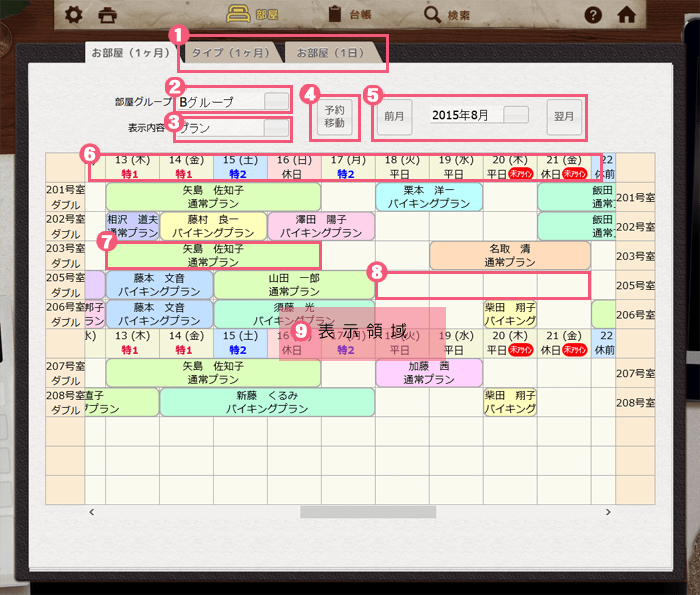Switch to お部屋(1日) tab

point(331,52)
